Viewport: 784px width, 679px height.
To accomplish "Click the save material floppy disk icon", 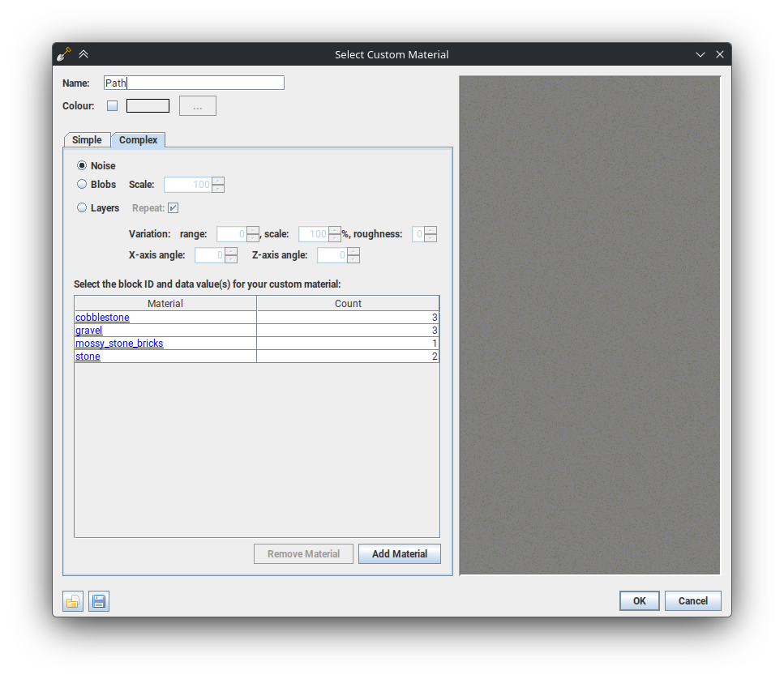I will (x=99, y=601).
